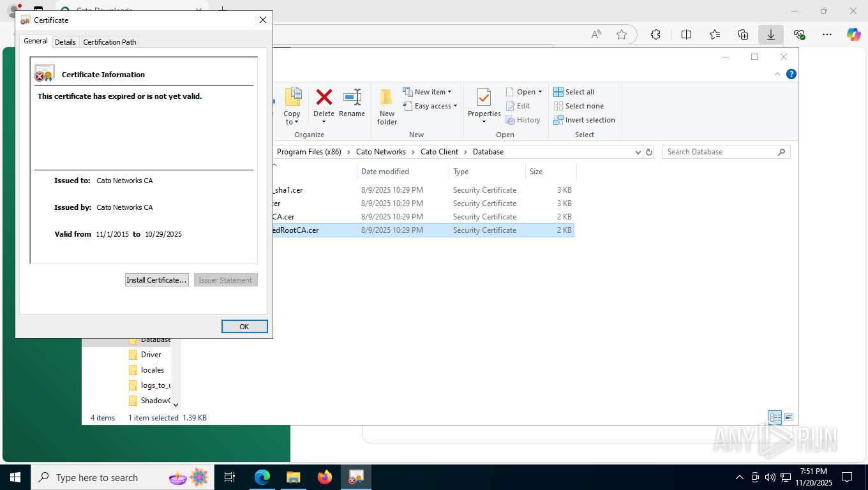Sort files by the Type column
The image size is (868, 490).
click(487, 172)
